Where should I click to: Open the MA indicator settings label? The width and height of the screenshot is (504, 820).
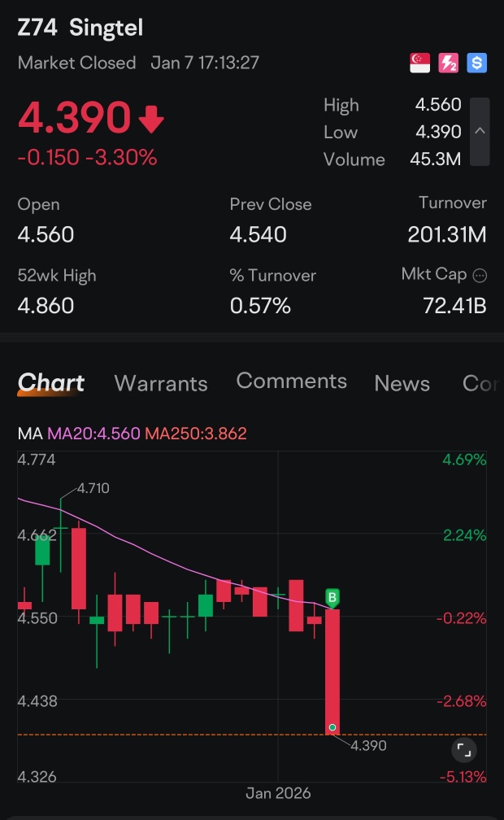point(30,434)
